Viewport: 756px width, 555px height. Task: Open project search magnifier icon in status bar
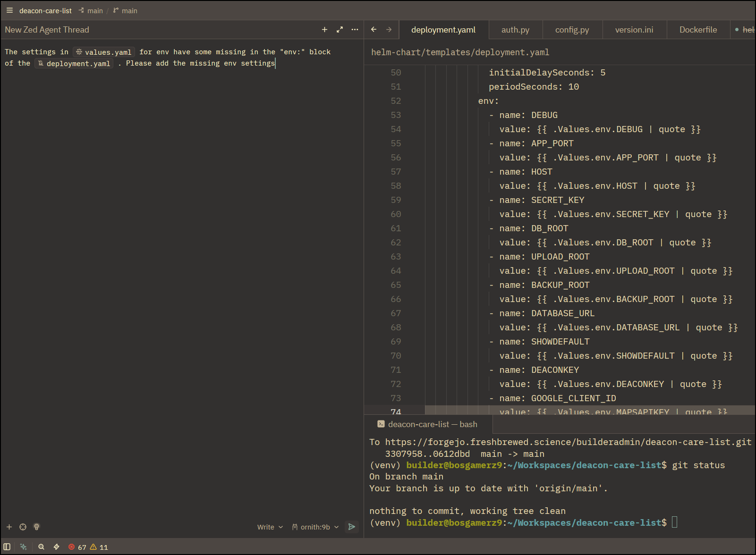coord(42,547)
